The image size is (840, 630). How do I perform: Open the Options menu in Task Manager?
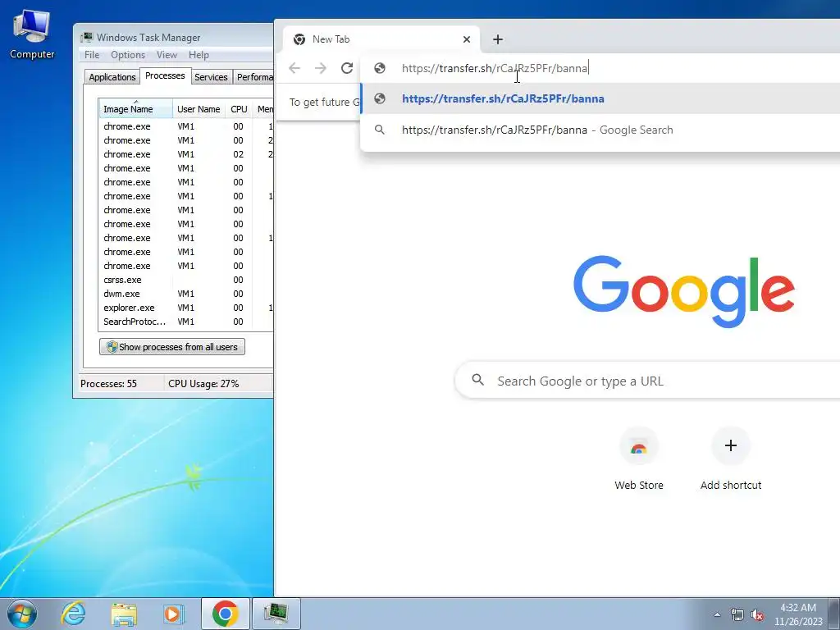click(x=128, y=55)
